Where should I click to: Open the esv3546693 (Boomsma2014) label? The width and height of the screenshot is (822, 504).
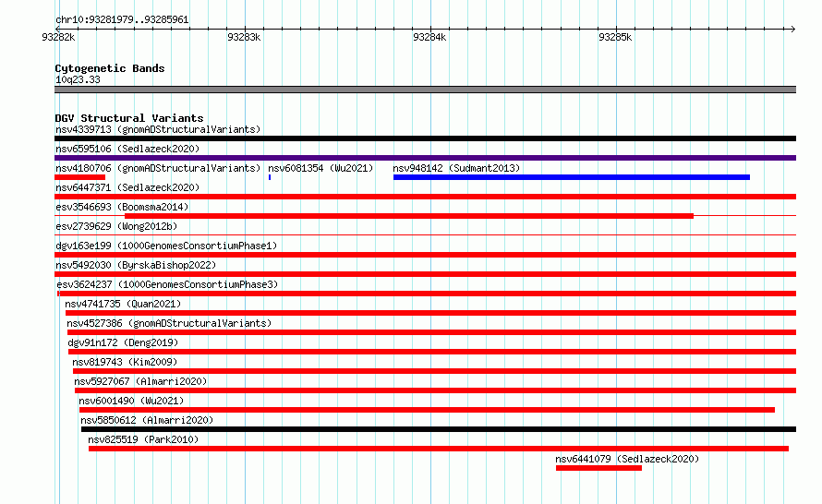122,207
